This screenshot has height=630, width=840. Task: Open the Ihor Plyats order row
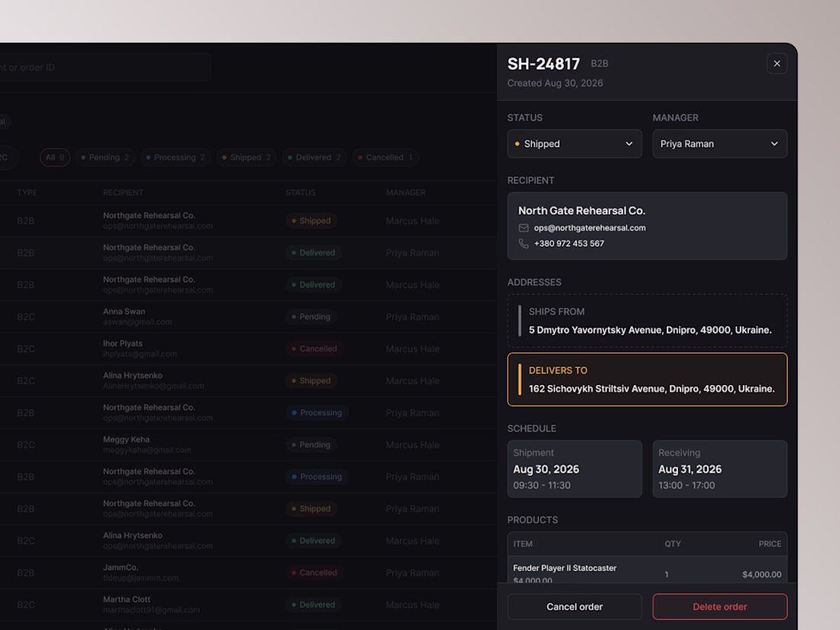click(x=248, y=349)
